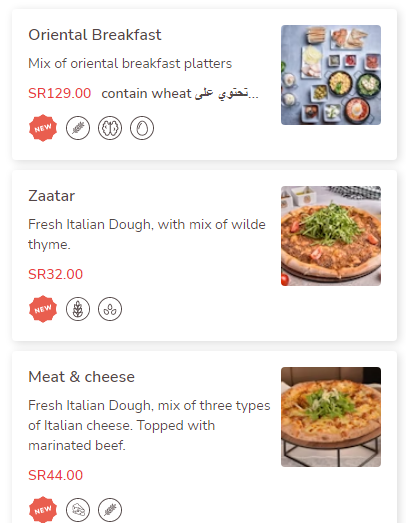Click the NEW badge on Zaatar

[x=43, y=309]
